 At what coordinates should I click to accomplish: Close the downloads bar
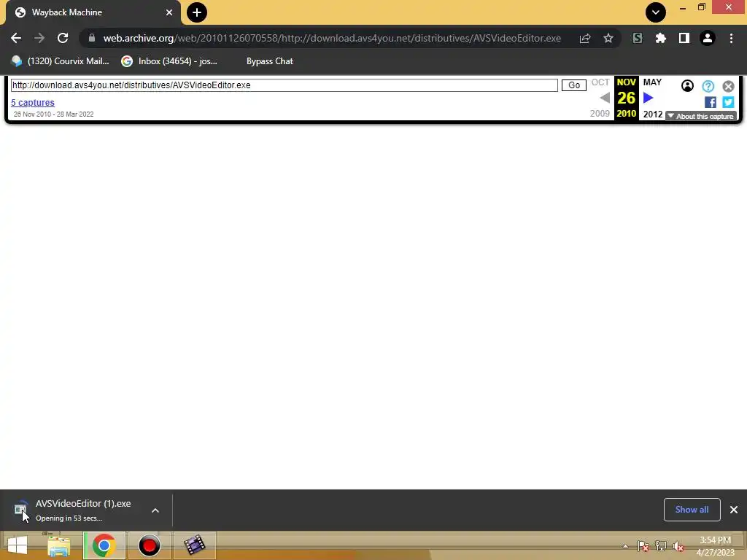click(x=734, y=510)
